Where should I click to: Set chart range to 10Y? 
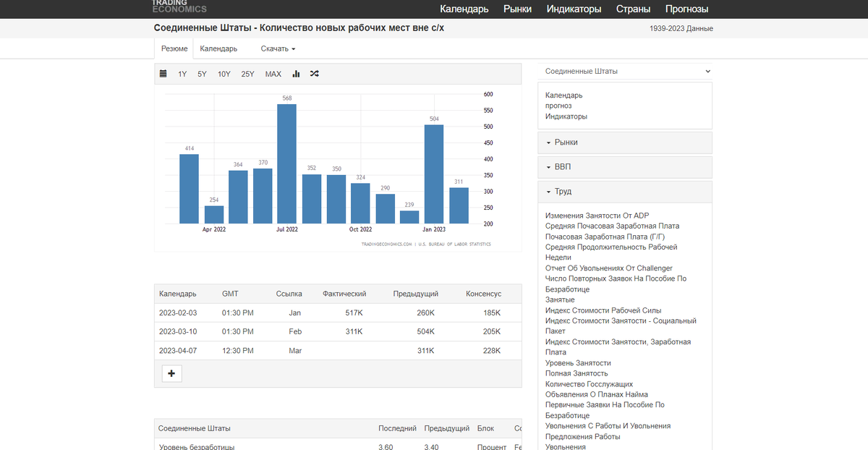point(224,74)
